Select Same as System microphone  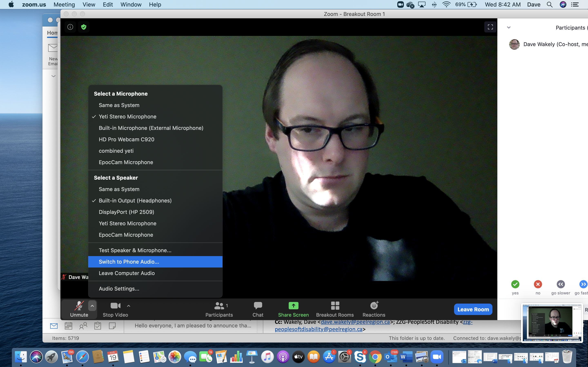coord(119,105)
